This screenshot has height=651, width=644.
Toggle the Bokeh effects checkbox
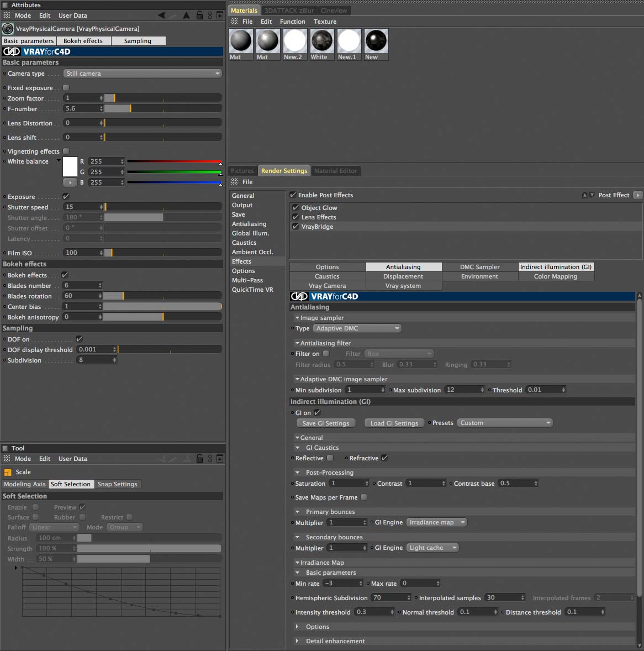click(x=65, y=275)
